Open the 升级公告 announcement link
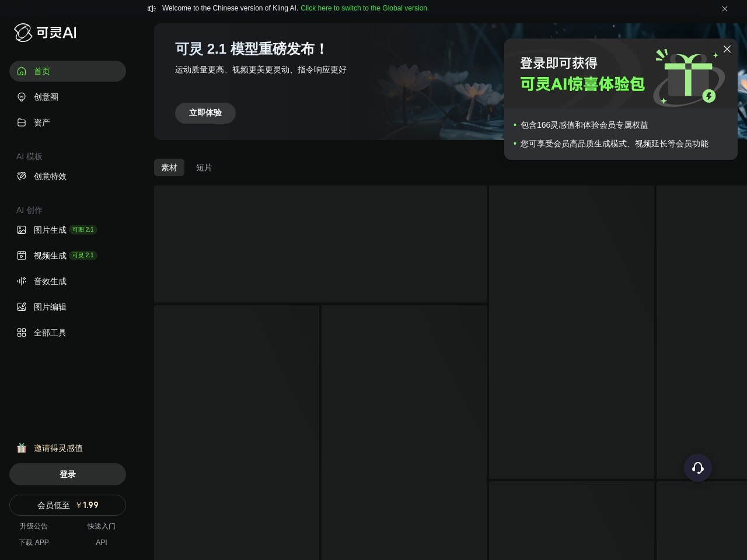Screen dimensions: 747x560 pyautogui.click(x=34, y=526)
